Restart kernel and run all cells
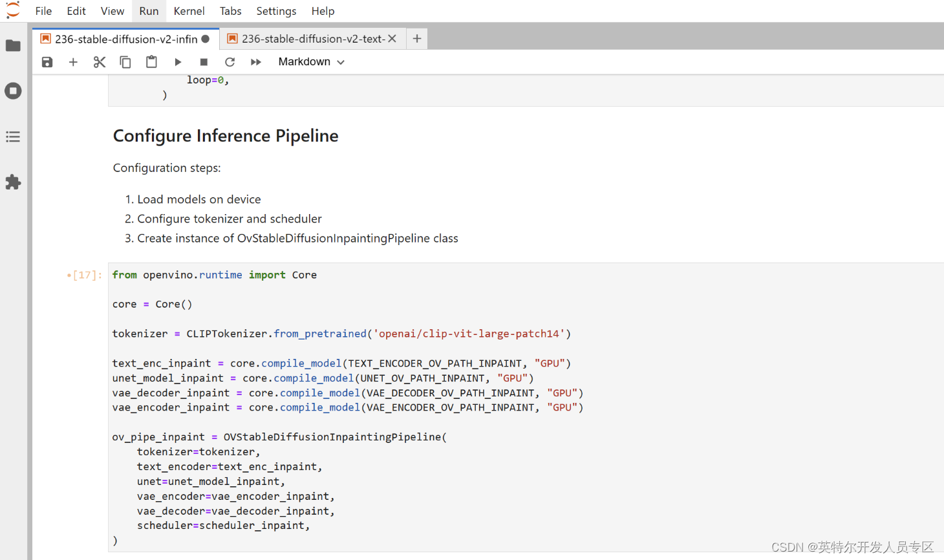 256,62
